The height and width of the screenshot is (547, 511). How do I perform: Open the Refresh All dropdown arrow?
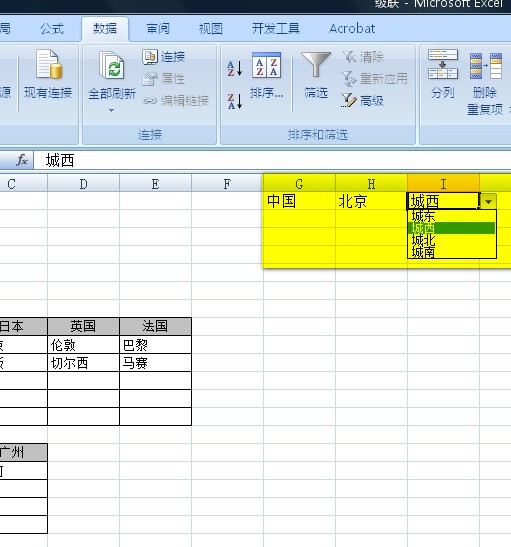(x=111, y=110)
